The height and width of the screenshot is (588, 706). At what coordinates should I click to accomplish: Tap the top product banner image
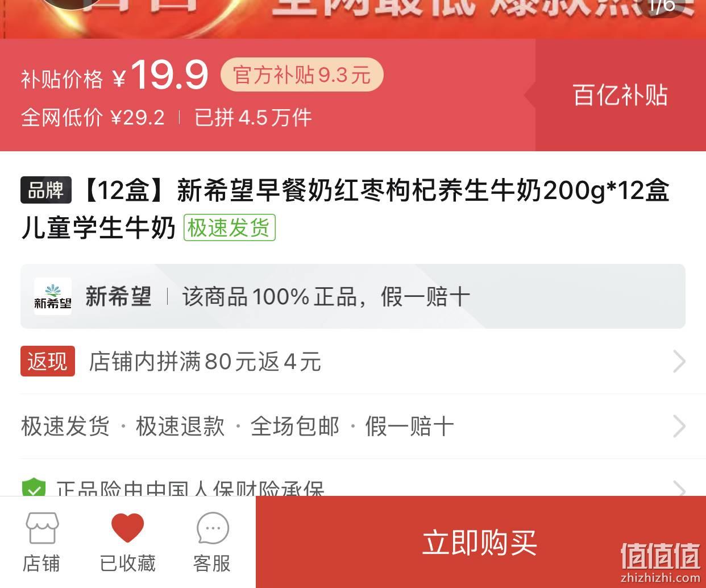tap(353, 19)
